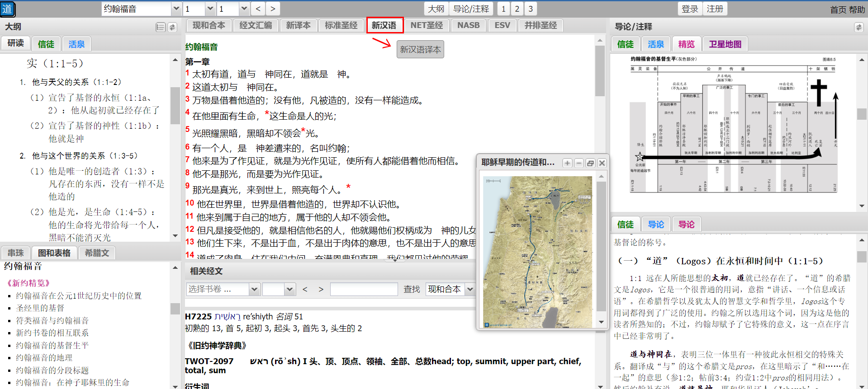Select layout option 3 in top bar
Viewport: 868px width, 389px height.
[531, 9]
